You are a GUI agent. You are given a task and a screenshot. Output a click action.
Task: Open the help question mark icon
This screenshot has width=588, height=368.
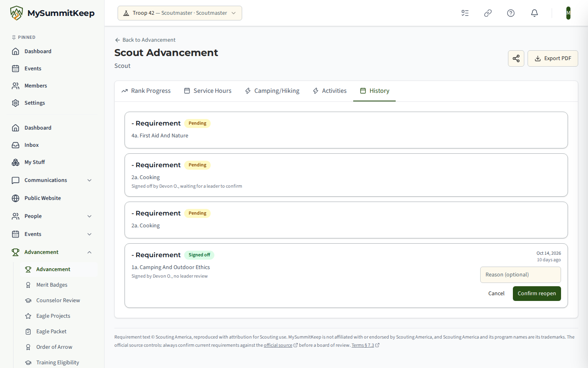click(x=511, y=13)
